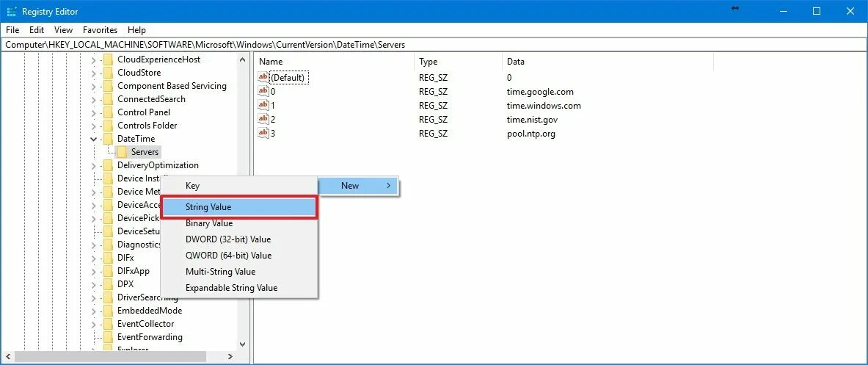Click the DateTime folder icon
The width and height of the screenshot is (868, 365).
[x=108, y=139]
